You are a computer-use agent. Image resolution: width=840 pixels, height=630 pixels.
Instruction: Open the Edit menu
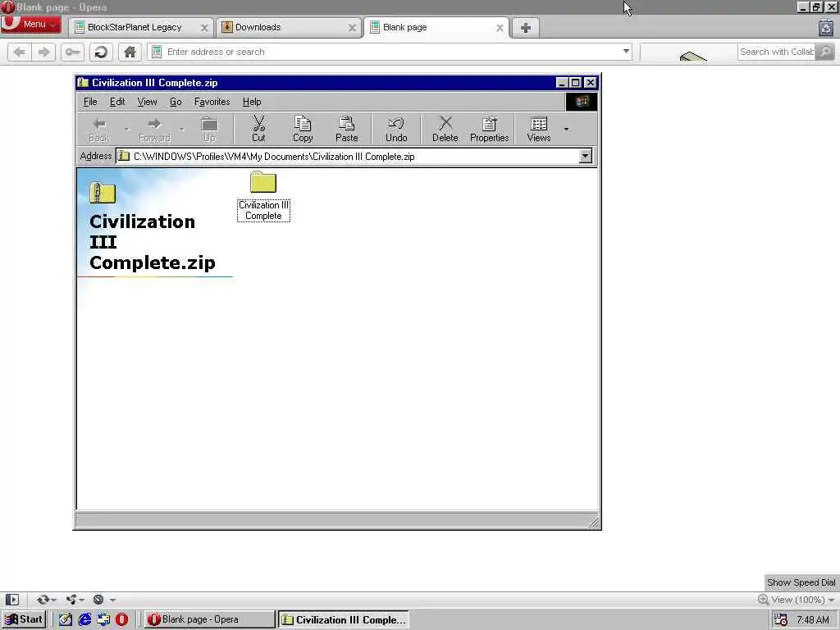116,102
